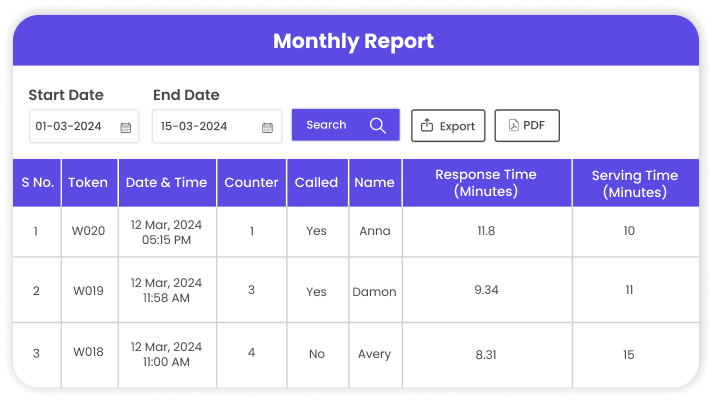
Task: Select the Called column header
Action: click(316, 183)
